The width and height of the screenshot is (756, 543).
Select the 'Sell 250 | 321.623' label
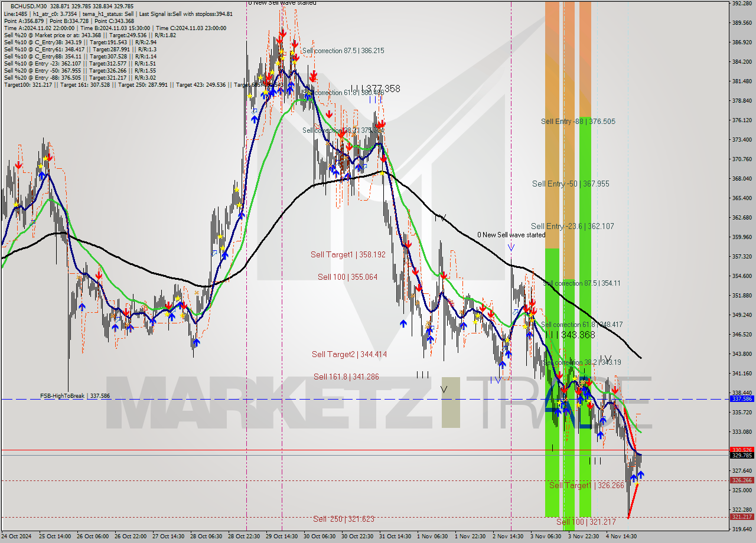tap(344, 519)
